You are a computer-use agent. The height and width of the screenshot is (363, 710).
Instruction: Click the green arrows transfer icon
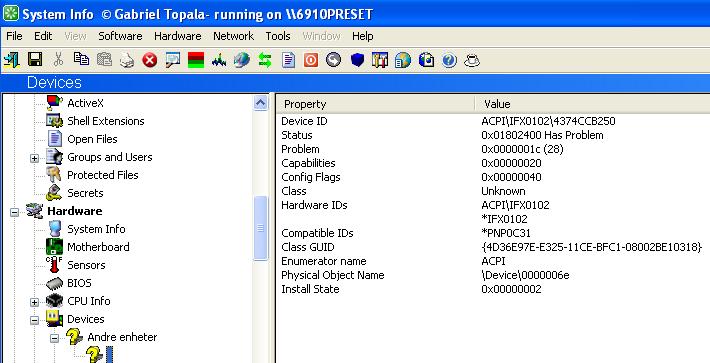[x=265, y=60]
